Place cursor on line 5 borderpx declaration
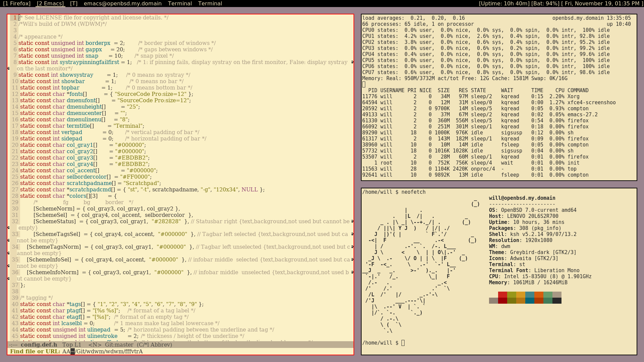This screenshot has height=362, width=644. pos(117,43)
